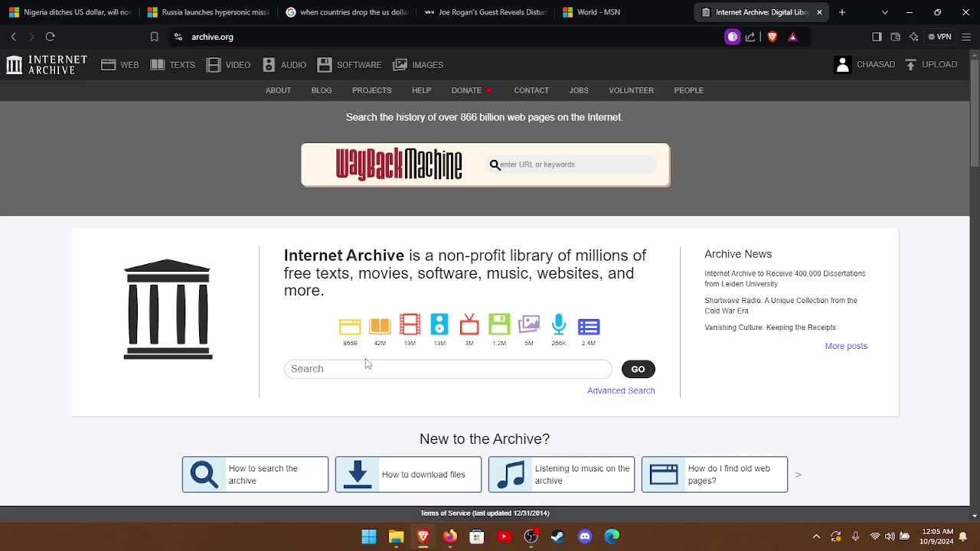The image size is (980, 551).
Task: Click the purple Tor icon in address bar
Action: click(x=733, y=37)
